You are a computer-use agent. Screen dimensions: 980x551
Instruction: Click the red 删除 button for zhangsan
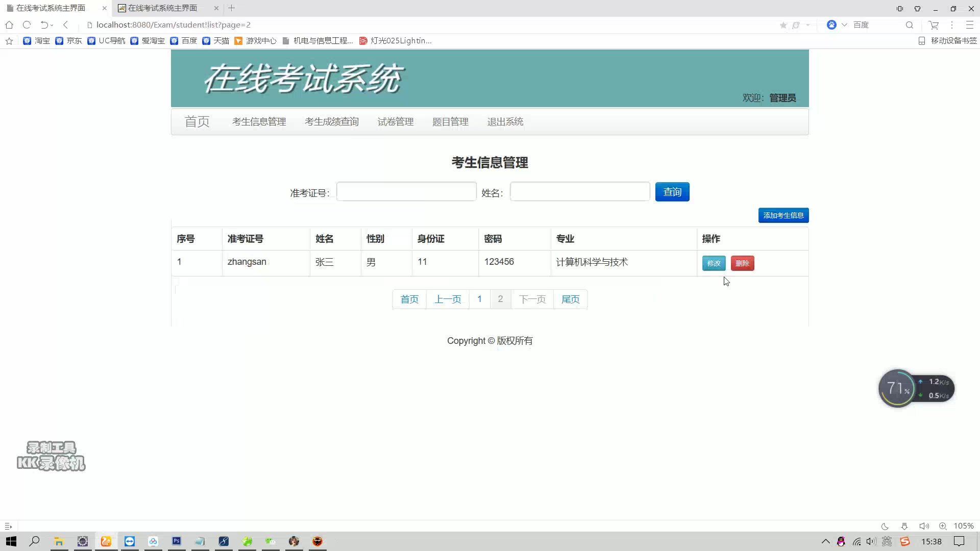tap(742, 263)
